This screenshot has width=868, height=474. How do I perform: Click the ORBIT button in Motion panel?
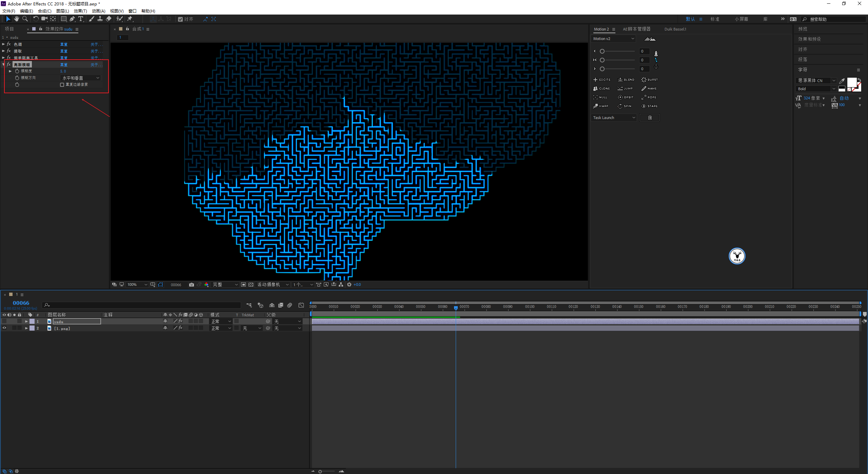[626, 97]
